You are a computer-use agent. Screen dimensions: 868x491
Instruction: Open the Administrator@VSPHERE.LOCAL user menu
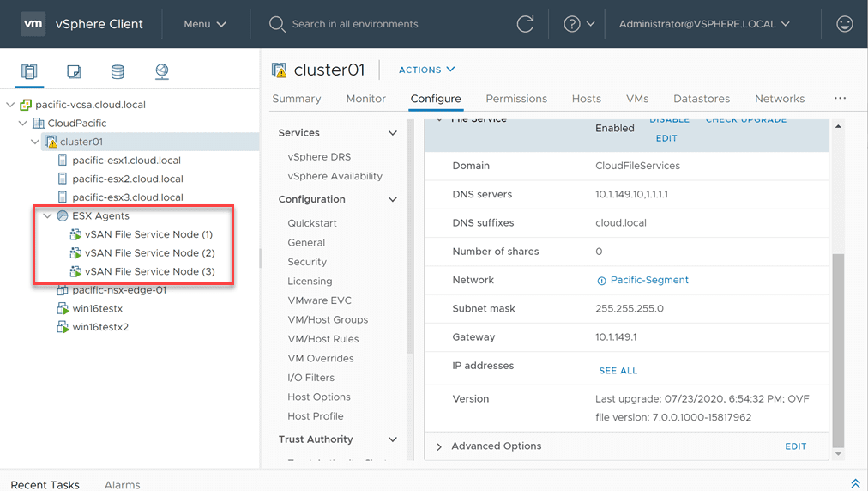(x=704, y=24)
